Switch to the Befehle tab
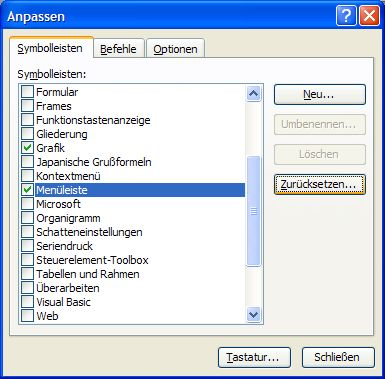385x379 pixels. 118,49
